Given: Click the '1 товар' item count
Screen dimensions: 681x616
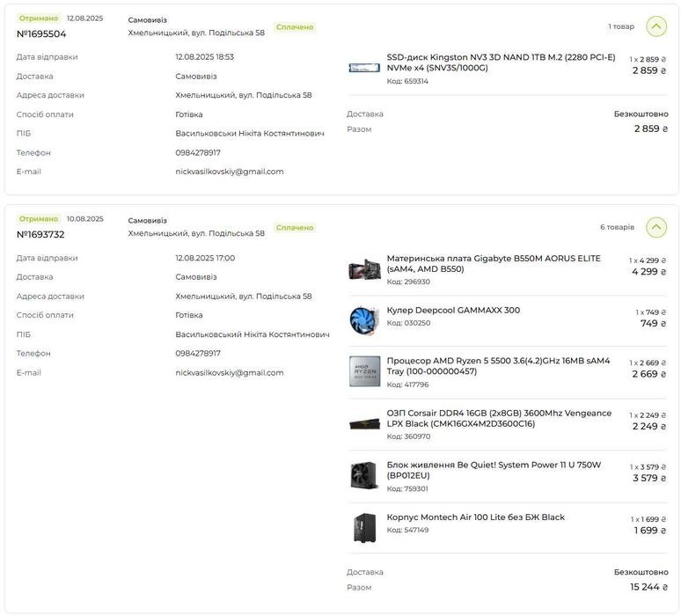Looking at the screenshot, I should point(621,26).
